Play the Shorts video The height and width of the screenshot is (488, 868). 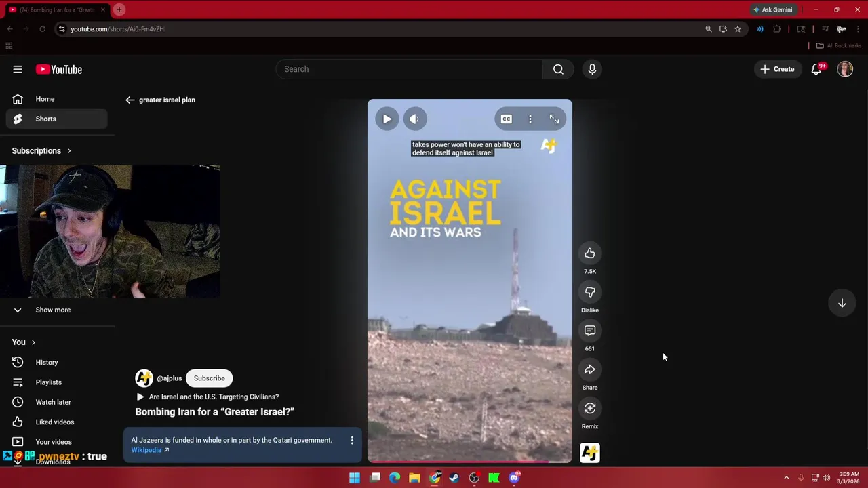(387, 119)
